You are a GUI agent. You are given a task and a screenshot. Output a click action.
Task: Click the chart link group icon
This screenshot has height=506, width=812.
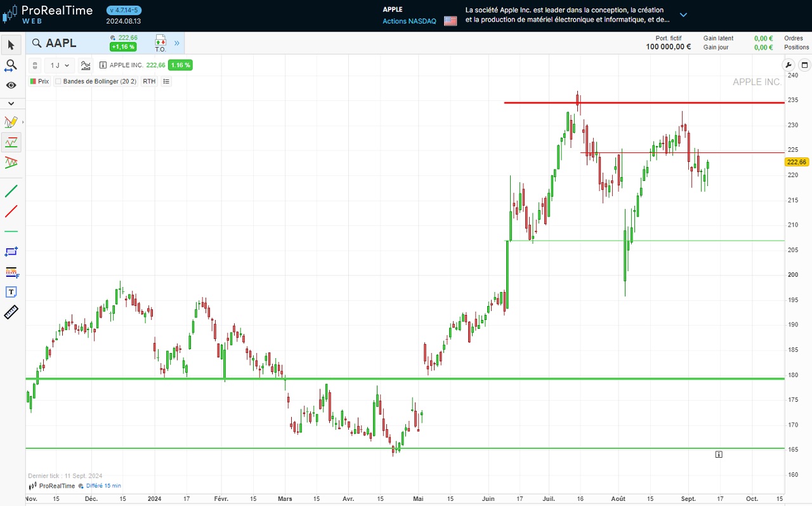click(36, 65)
